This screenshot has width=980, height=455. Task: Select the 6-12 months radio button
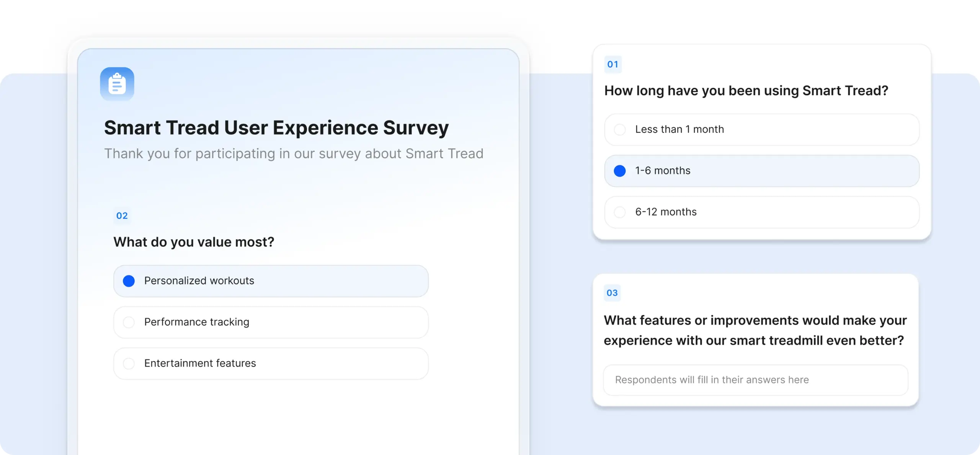click(x=619, y=212)
